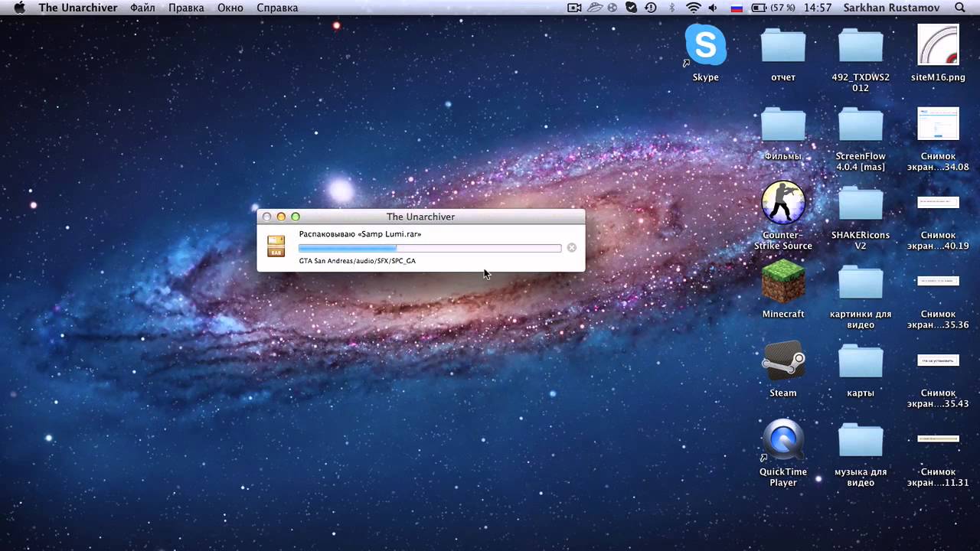Click the RAR archive icon in Unarchiver window

click(276, 246)
